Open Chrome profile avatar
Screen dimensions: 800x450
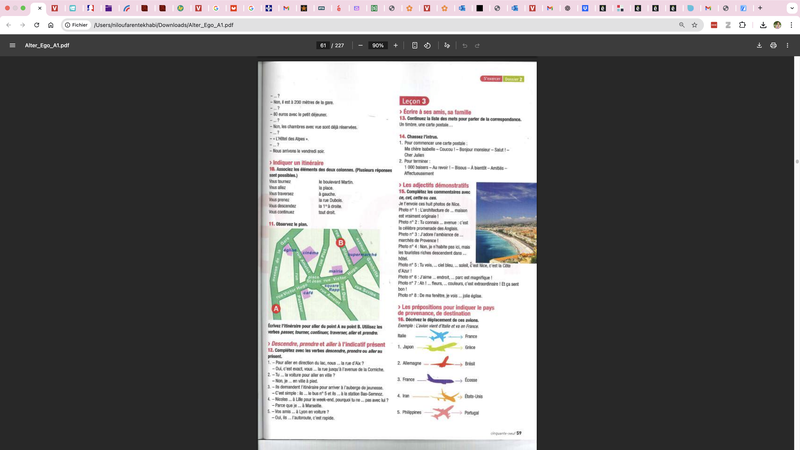pyautogui.click(x=776, y=25)
